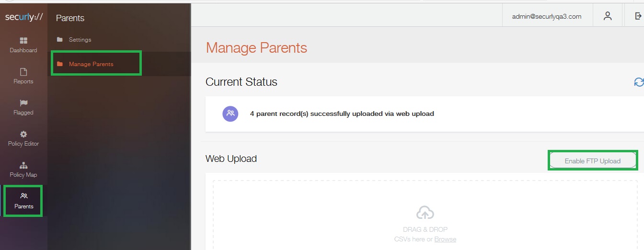The width and height of the screenshot is (644, 250).
Task: Click the Securly logo
Action: click(24, 17)
